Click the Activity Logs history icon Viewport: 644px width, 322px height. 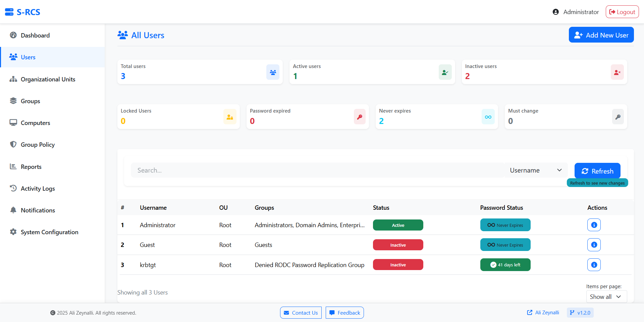13,188
